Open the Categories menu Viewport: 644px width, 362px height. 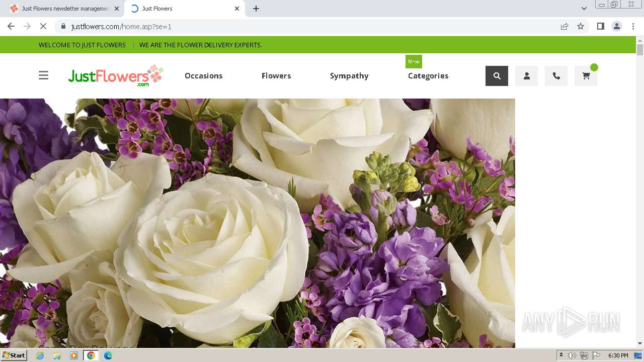pos(428,76)
